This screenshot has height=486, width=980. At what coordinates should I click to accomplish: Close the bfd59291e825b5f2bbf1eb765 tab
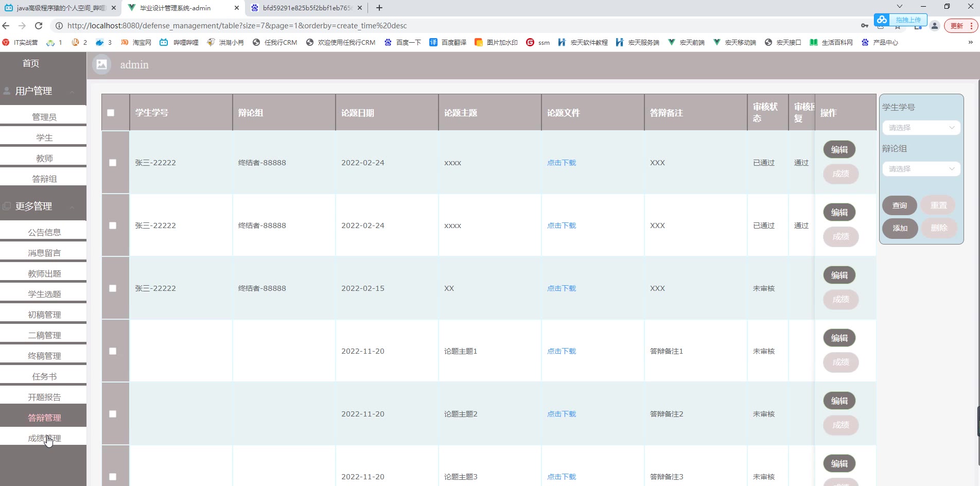[x=360, y=8]
